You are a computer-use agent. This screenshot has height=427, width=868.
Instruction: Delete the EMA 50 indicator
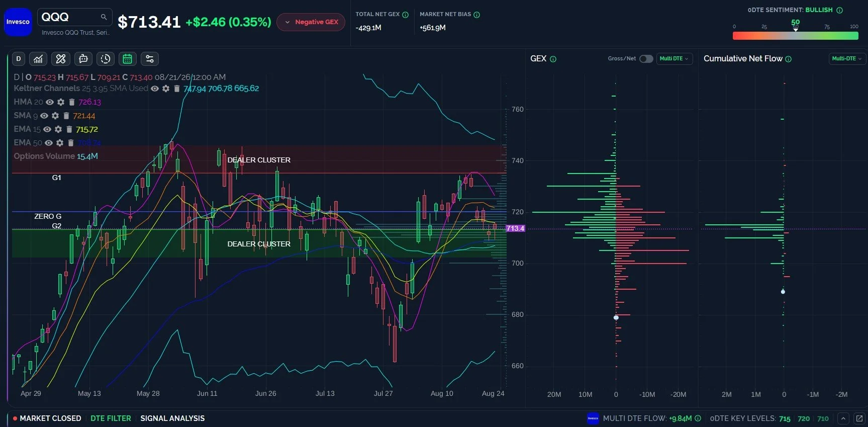(70, 143)
